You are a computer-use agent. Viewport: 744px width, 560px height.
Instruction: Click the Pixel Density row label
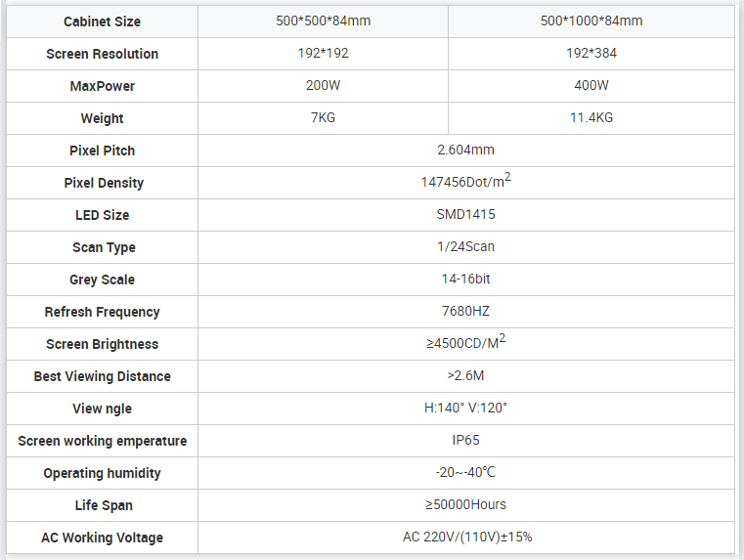[103, 183]
